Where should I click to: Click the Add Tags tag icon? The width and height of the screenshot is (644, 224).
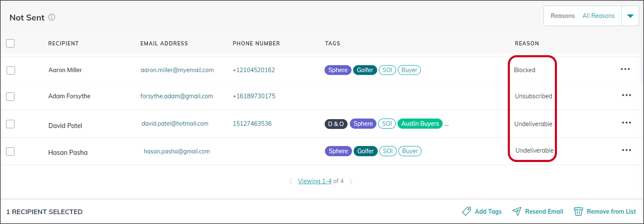466,212
